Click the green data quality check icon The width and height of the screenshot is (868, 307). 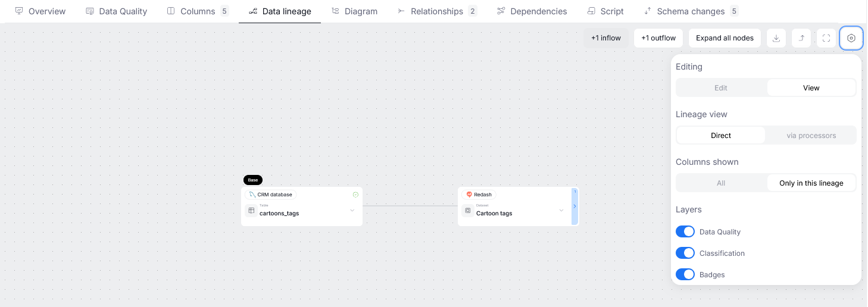tap(355, 195)
